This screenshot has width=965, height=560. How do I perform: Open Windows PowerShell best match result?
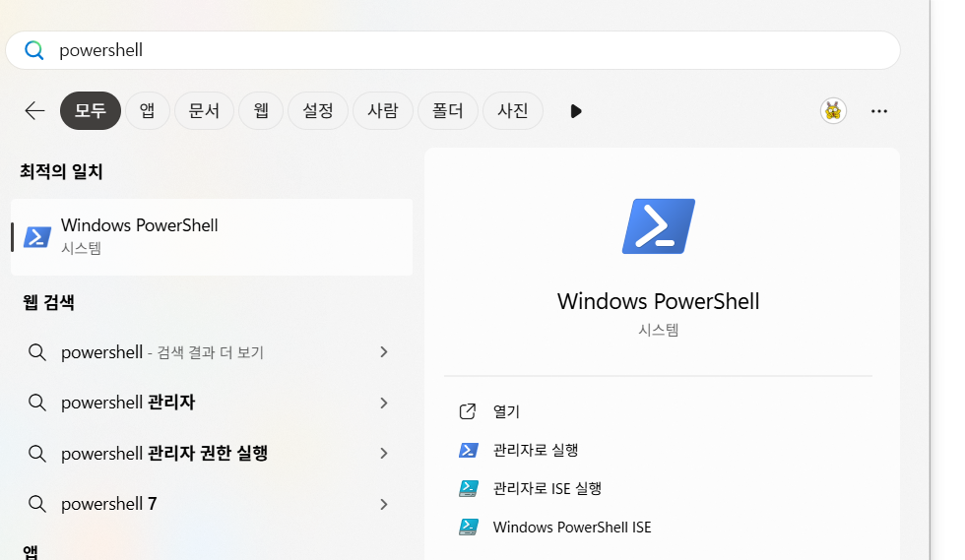point(212,237)
